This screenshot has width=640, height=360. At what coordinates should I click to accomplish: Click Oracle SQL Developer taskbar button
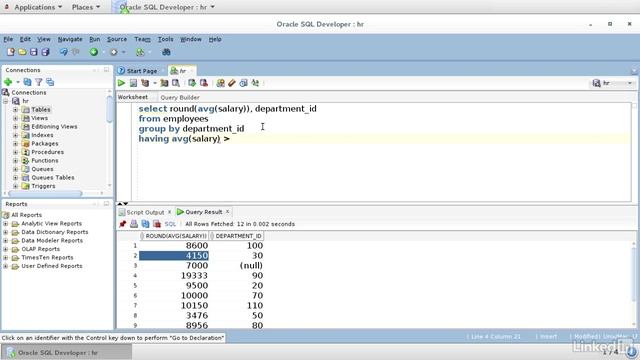point(67,353)
